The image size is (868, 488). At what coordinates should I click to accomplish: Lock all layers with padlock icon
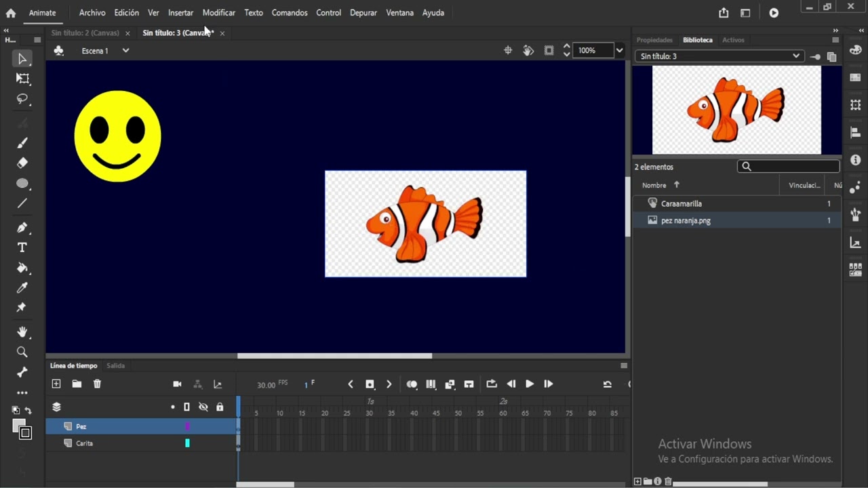pos(220,407)
